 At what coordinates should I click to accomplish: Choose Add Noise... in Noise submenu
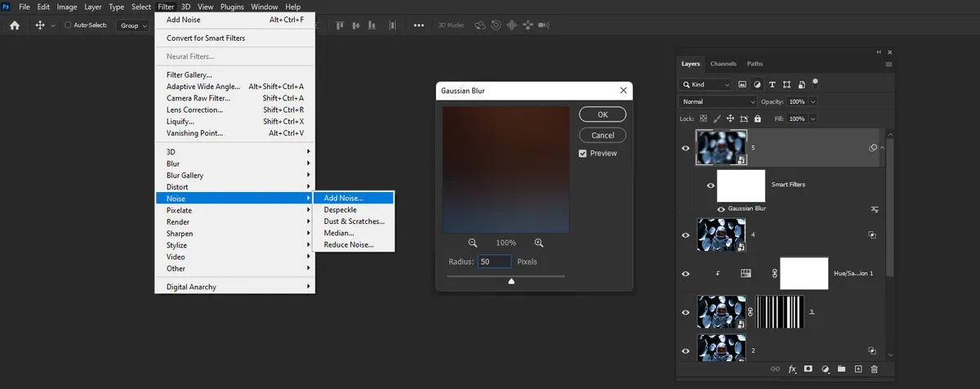(x=354, y=198)
